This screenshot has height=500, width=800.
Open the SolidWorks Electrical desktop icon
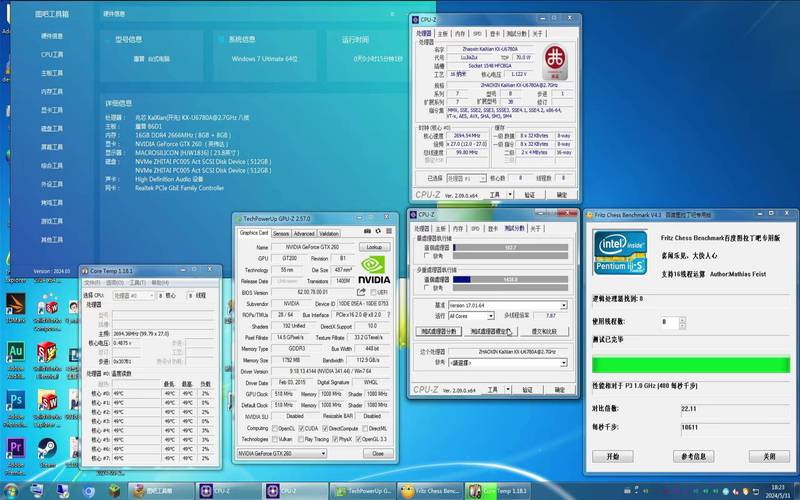coord(47,360)
